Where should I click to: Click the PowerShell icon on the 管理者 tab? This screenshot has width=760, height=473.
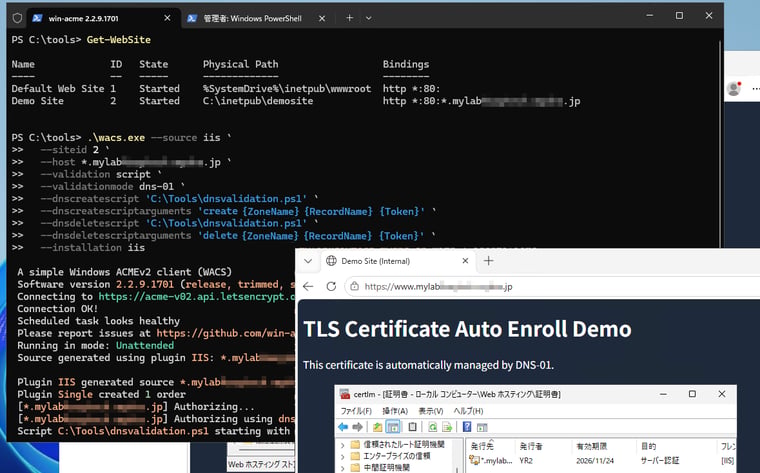pos(192,18)
